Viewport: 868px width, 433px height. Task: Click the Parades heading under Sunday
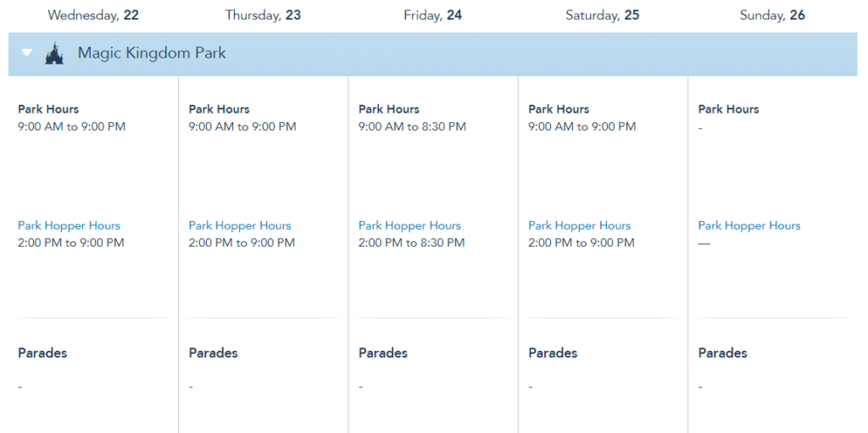tap(722, 353)
